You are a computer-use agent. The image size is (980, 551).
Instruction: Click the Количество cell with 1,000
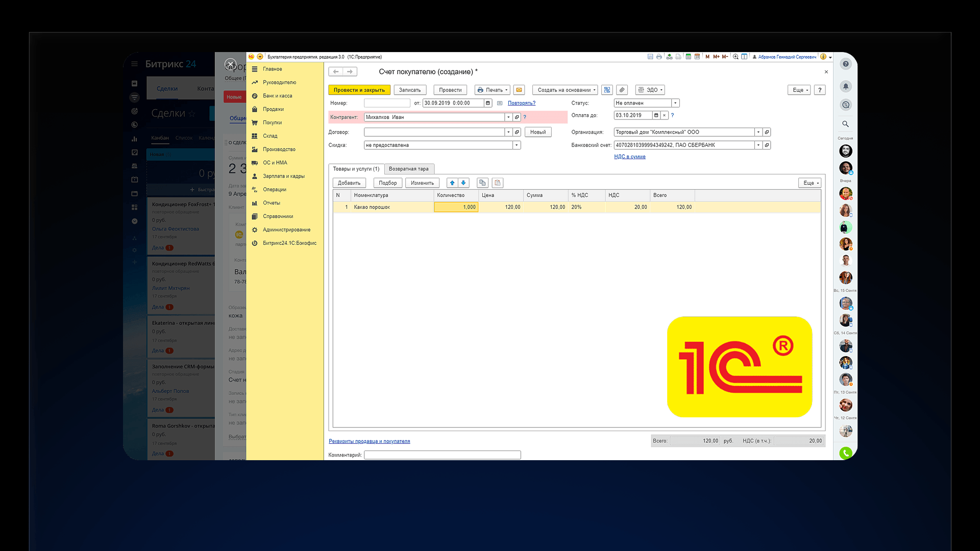click(456, 207)
